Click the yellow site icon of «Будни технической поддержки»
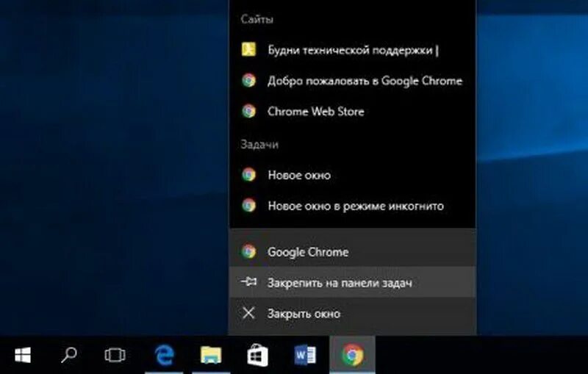588x374 pixels. click(248, 49)
